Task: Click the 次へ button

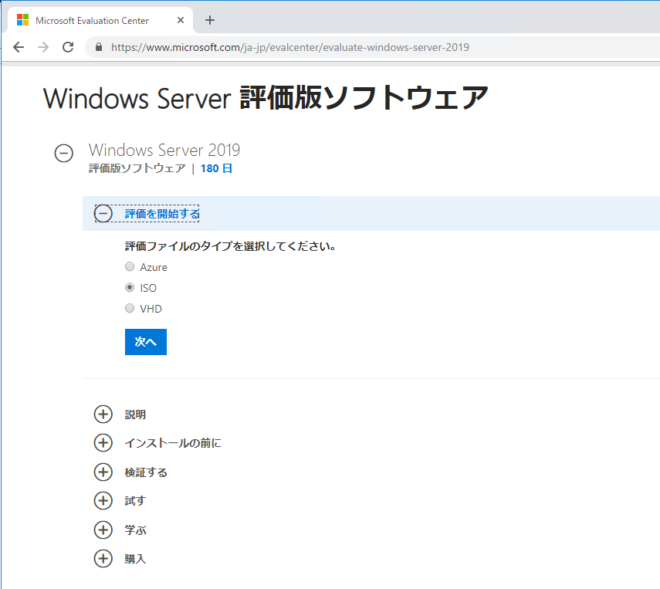Action: coord(146,342)
